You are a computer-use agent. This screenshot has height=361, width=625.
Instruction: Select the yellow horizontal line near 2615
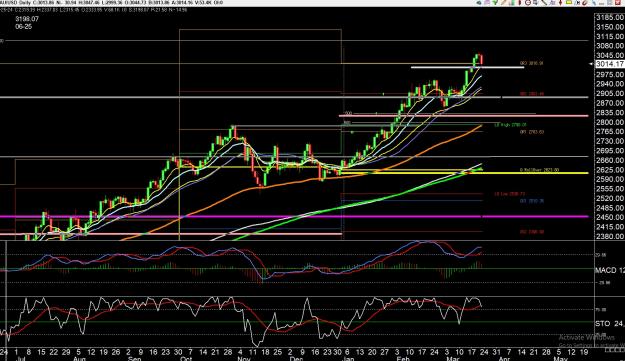465,173
